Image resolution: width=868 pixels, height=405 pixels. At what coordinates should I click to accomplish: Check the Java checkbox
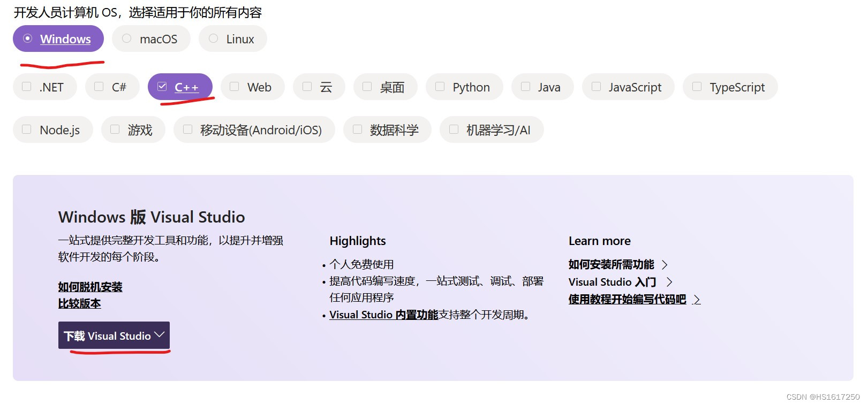click(x=525, y=87)
